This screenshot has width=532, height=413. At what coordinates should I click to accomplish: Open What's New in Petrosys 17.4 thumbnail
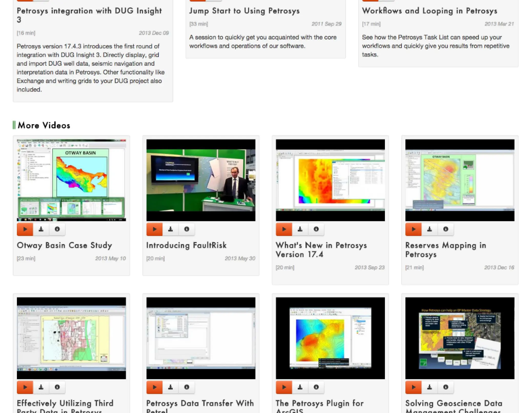[330, 180]
